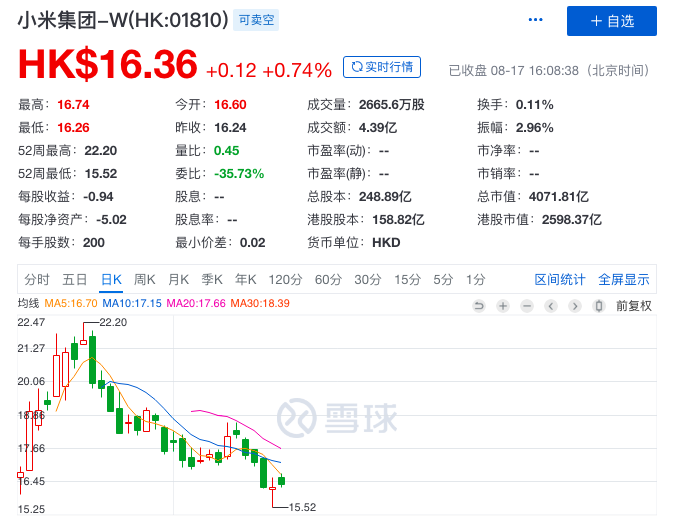Add stock with the 自选 button
The width and height of the screenshot is (674, 516).
(x=612, y=21)
